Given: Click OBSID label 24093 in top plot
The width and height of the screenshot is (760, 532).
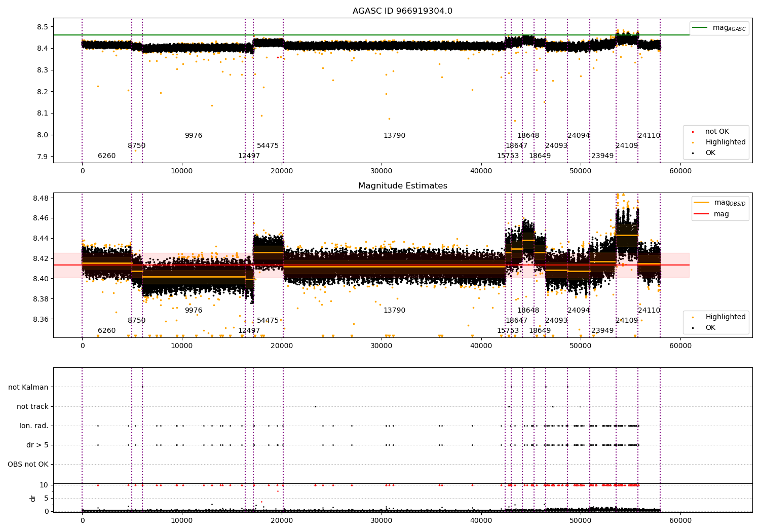Looking at the screenshot, I should point(556,146).
